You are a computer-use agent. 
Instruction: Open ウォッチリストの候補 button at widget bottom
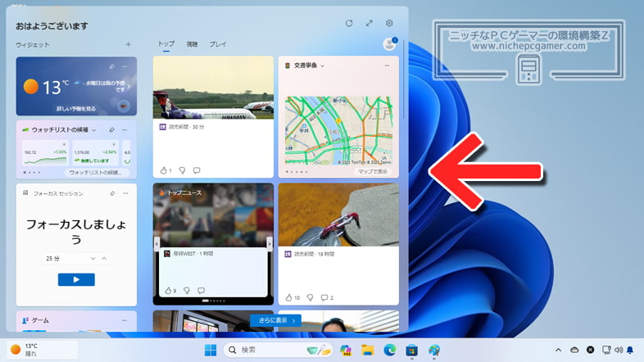97,173
